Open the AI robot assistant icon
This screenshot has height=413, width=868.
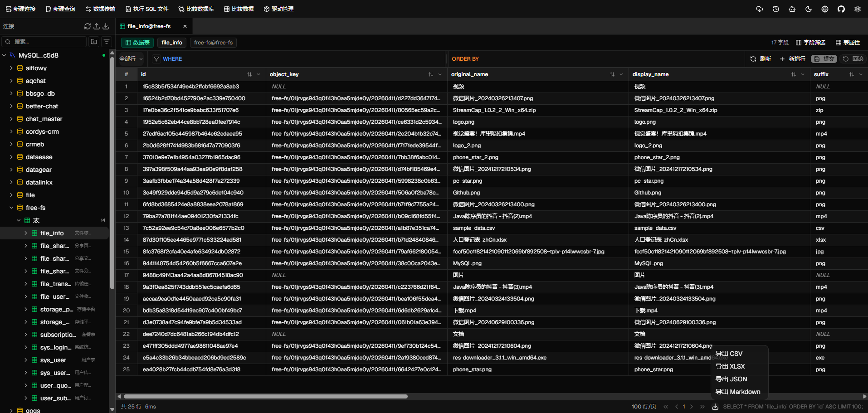(792, 9)
